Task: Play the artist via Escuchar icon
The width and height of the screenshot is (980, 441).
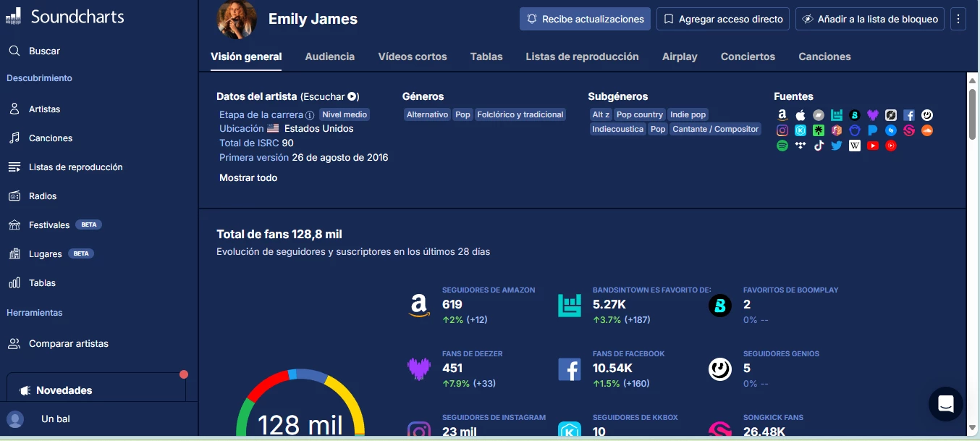Action: 352,96
